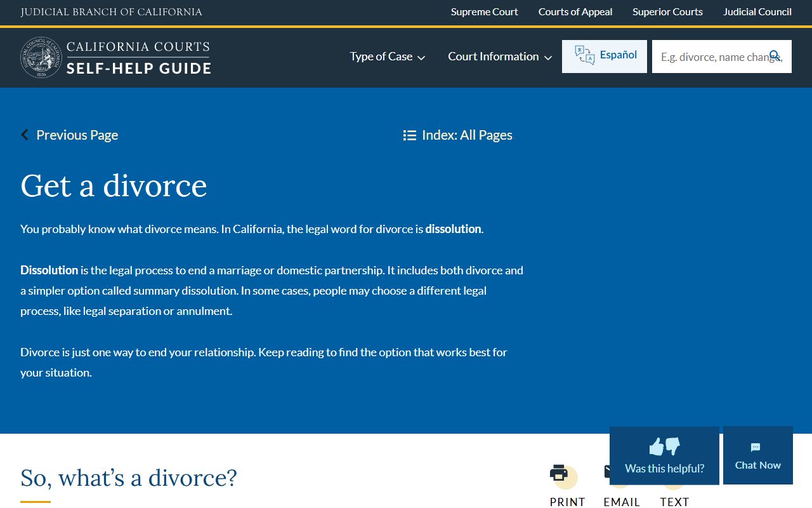The height and width of the screenshot is (508, 812).
Task: Visit the Superior Courts link
Action: (x=667, y=12)
